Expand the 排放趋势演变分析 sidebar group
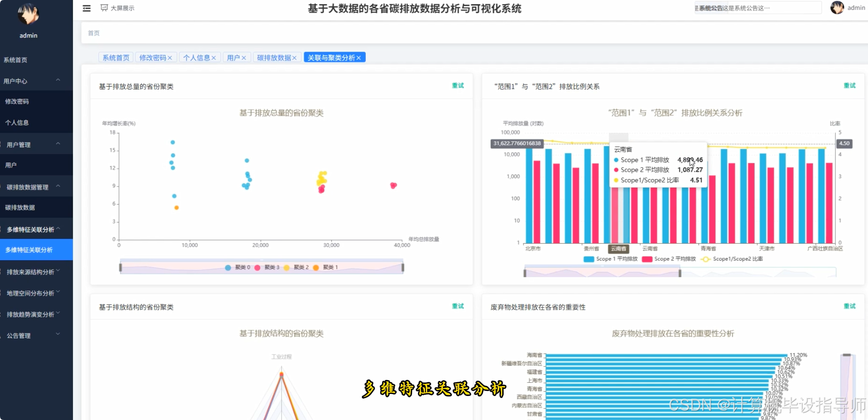This screenshot has height=420, width=868. (36, 314)
